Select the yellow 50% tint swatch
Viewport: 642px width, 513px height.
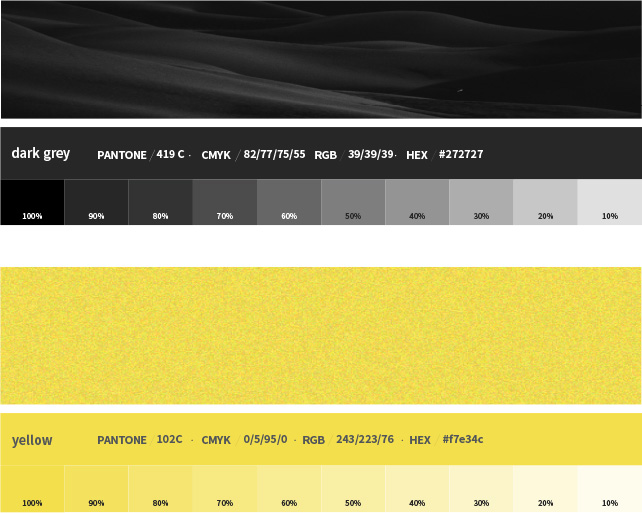coord(353,488)
